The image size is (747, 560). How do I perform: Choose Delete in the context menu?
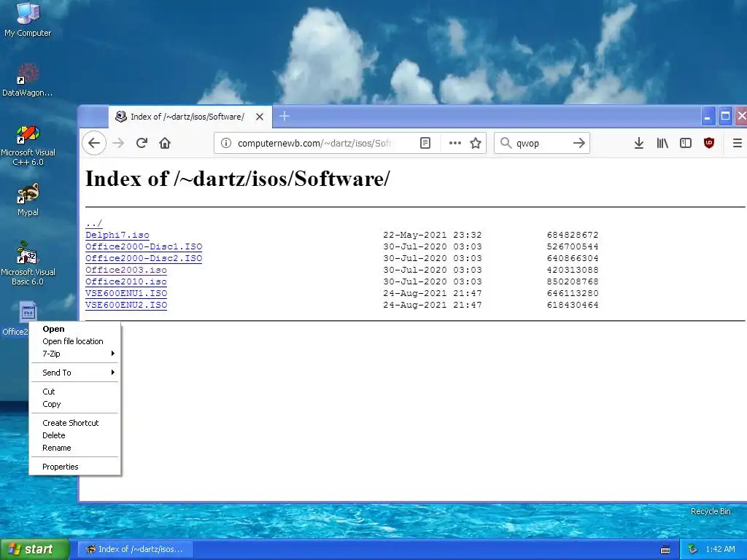[75, 435]
